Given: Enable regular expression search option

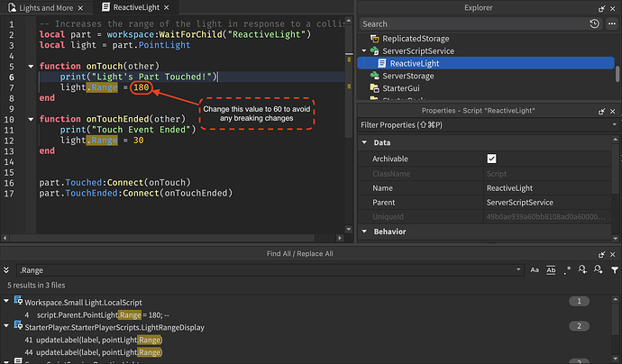Looking at the screenshot, I should [568, 269].
